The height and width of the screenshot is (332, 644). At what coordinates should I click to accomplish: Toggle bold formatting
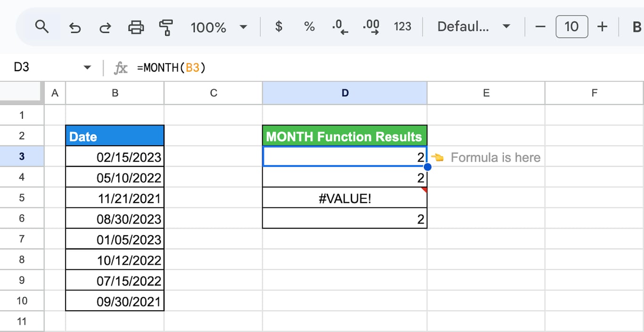click(x=636, y=27)
